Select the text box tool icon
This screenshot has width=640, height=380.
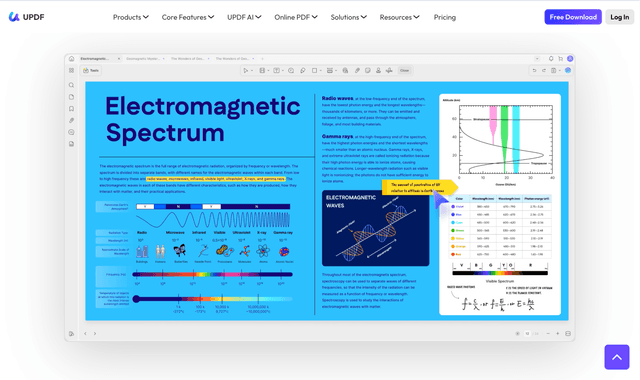point(276,71)
